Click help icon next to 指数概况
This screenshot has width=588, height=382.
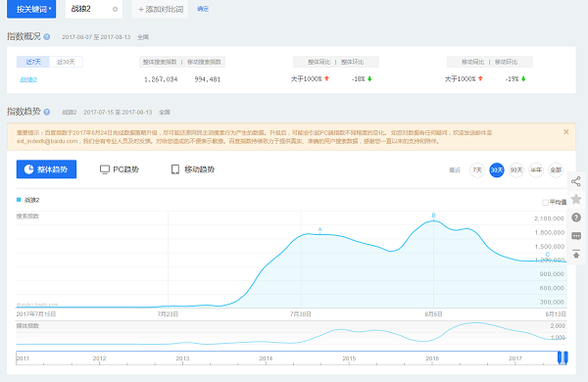pos(46,37)
